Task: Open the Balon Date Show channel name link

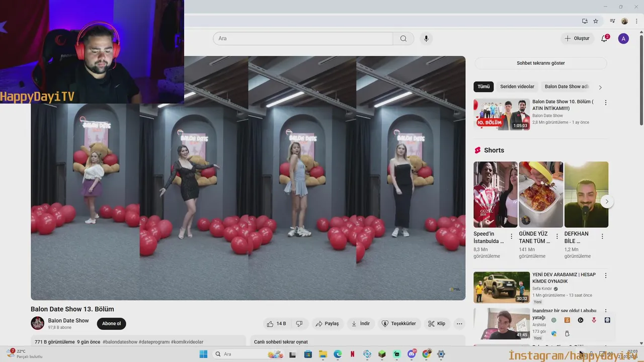Action: pos(68,321)
